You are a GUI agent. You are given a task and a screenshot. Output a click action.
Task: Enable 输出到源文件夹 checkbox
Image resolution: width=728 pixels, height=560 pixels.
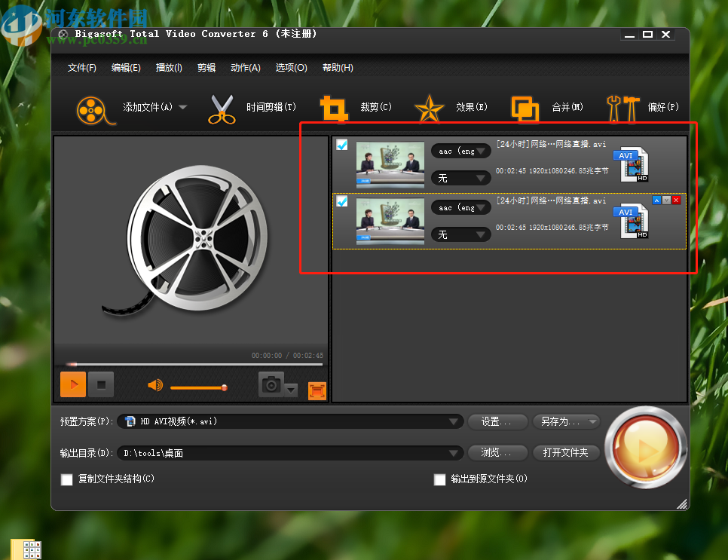[439, 479]
